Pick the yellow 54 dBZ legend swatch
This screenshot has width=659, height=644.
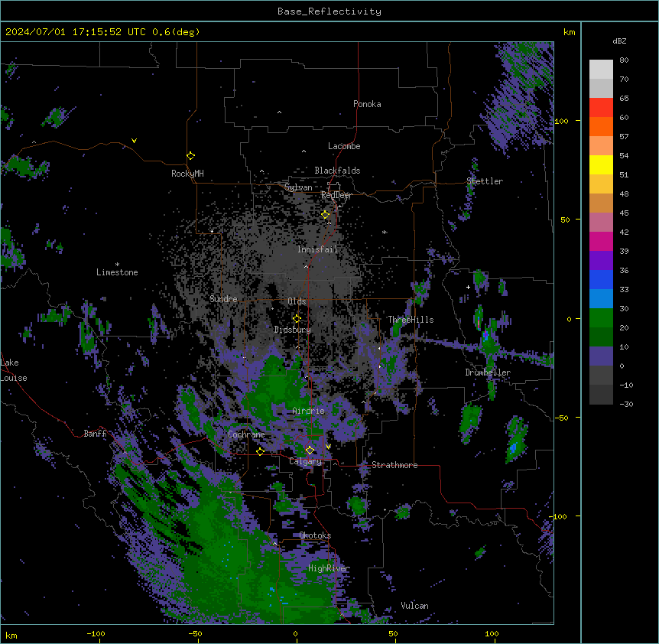click(601, 164)
